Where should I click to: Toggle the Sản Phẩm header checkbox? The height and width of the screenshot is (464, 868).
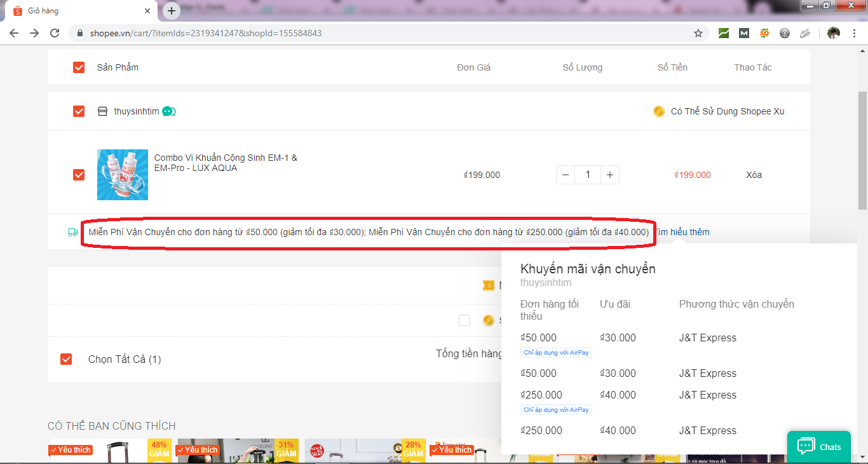[79, 67]
